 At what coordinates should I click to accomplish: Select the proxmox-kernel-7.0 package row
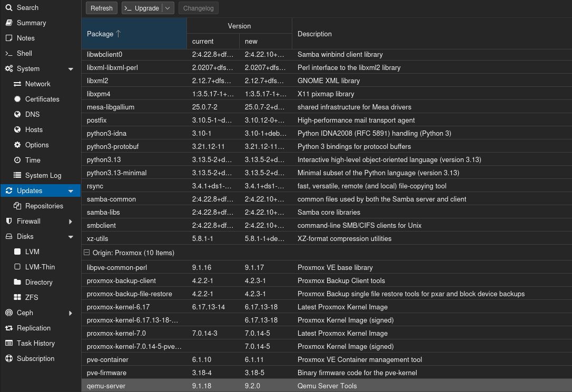pos(327,333)
